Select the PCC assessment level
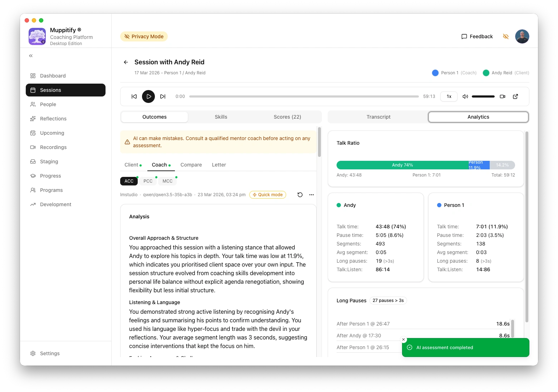Image resolution: width=558 pixels, height=392 pixels. (148, 181)
